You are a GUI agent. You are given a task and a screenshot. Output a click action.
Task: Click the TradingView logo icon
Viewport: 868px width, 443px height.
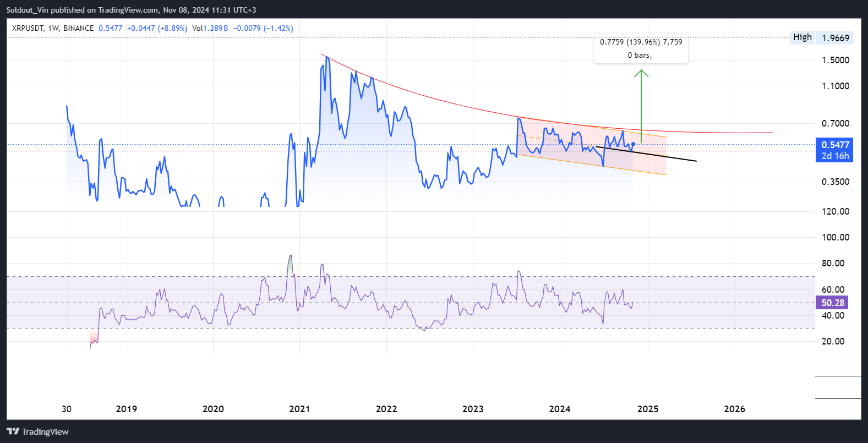(13, 431)
